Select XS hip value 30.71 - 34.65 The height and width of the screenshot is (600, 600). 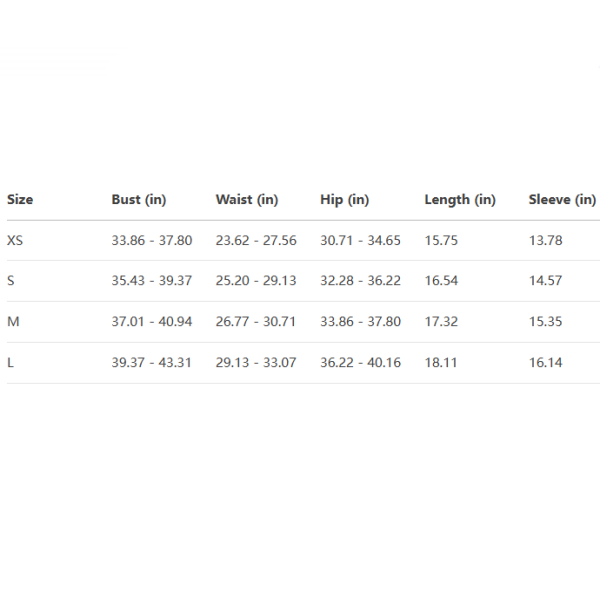click(360, 241)
